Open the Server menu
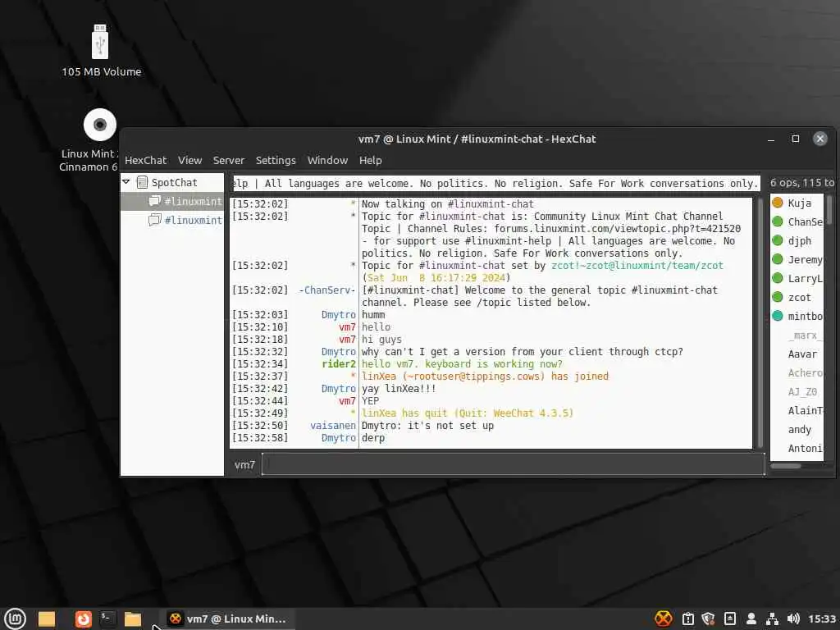The image size is (840, 630). pyautogui.click(x=229, y=160)
